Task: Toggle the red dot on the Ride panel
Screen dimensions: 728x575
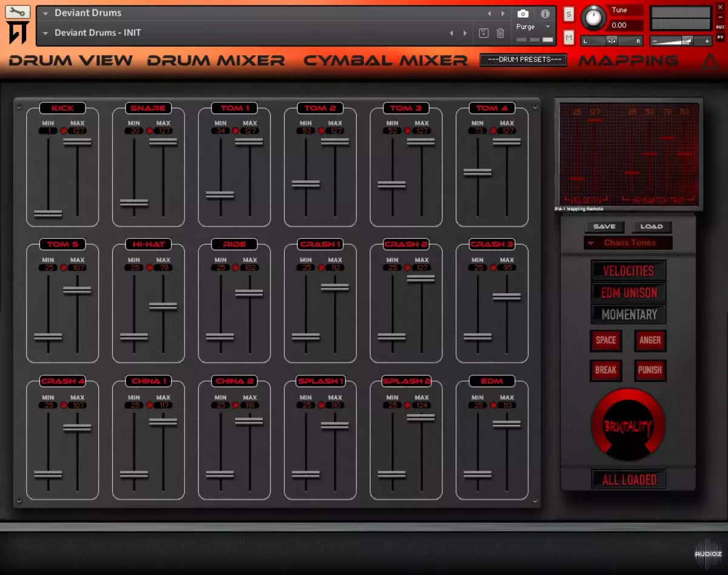Action: pyautogui.click(x=235, y=267)
